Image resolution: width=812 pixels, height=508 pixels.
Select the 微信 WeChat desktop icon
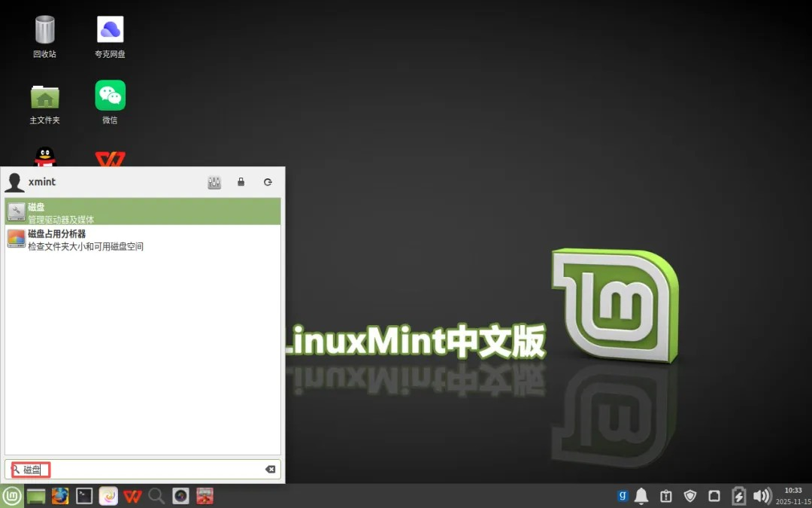click(x=111, y=102)
